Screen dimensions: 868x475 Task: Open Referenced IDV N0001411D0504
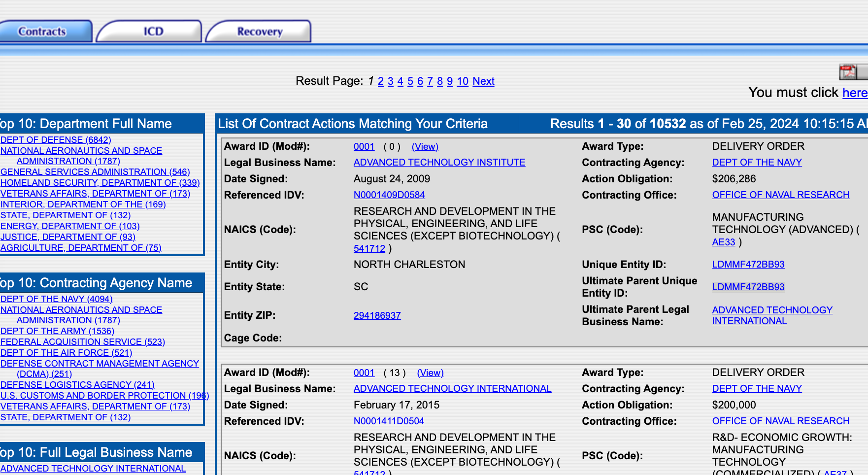[389, 421]
